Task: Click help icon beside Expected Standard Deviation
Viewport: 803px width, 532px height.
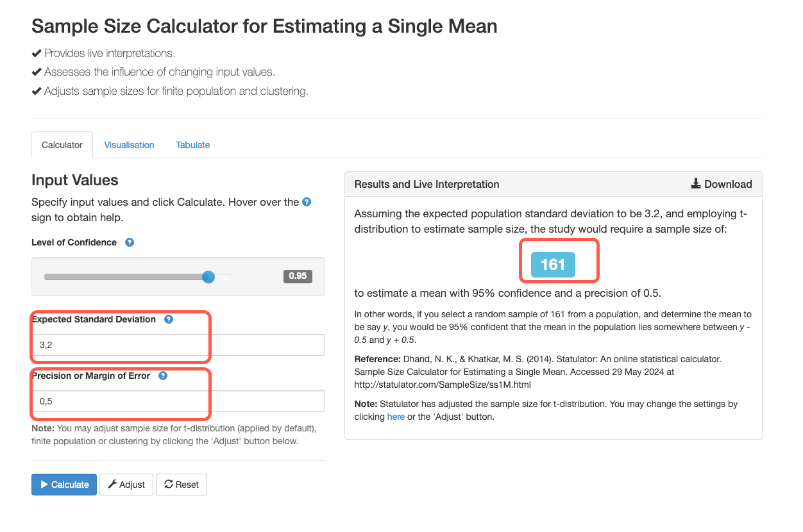Action: pos(169,319)
